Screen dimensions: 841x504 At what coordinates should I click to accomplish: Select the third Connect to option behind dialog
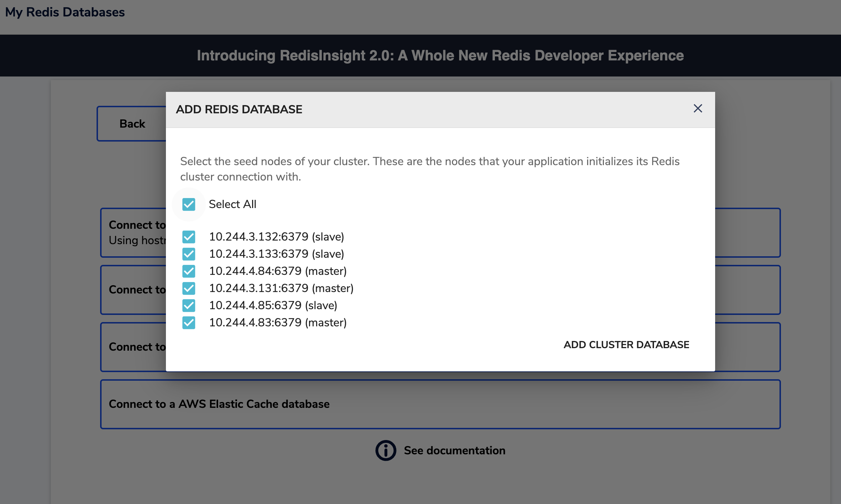[x=136, y=347]
